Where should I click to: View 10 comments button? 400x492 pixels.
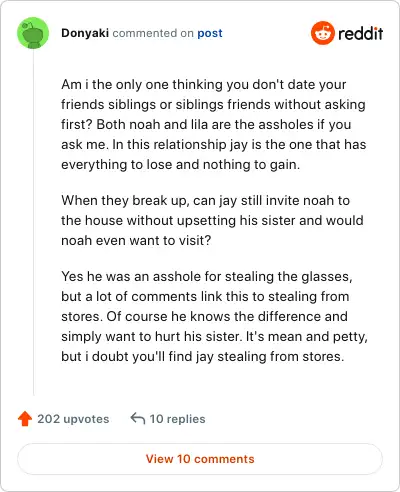tap(200, 459)
